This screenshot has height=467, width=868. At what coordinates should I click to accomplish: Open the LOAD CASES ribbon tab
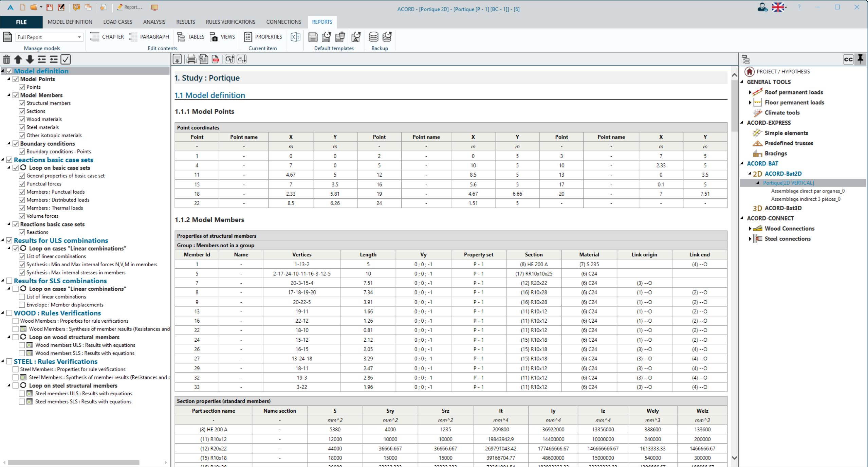(x=117, y=22)
